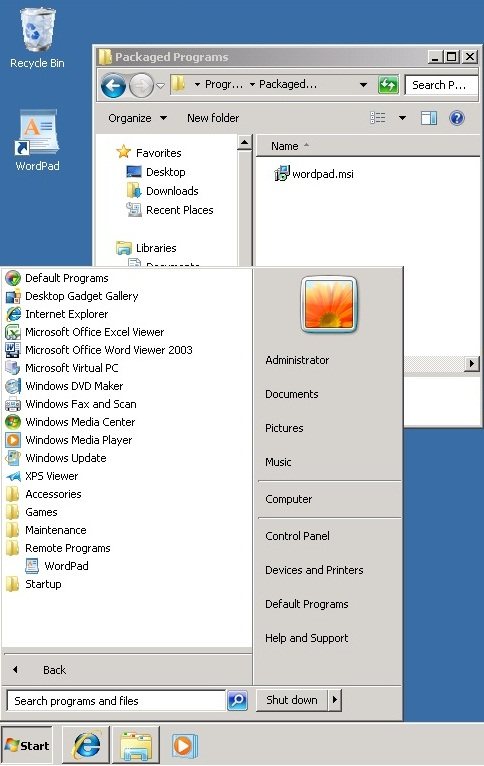The height and width of the screenshot is (766, 484).
Task: Select the WordPad shortcut on the desktop
Action: (x=37, y=141)
